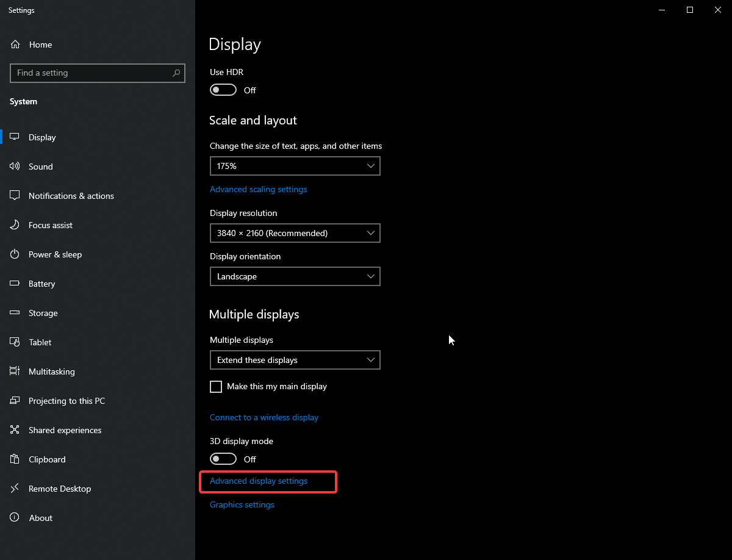Select Shared experiences in sidebar

click(98, 430)
